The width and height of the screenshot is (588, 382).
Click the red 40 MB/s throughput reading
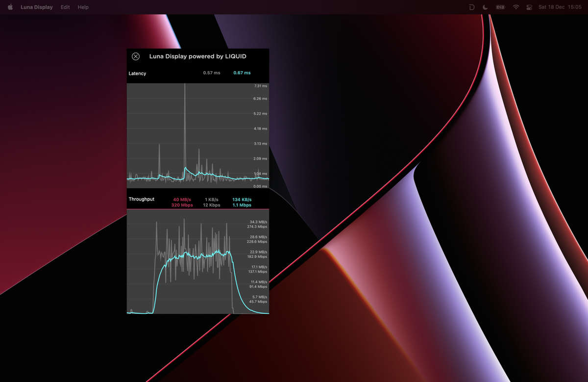coord(182,200)
